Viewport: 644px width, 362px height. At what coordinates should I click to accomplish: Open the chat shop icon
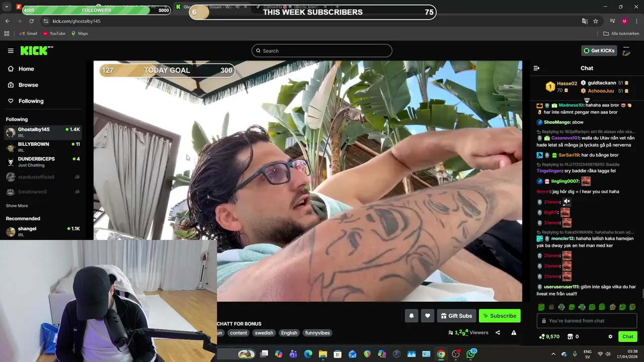point(570,336)
